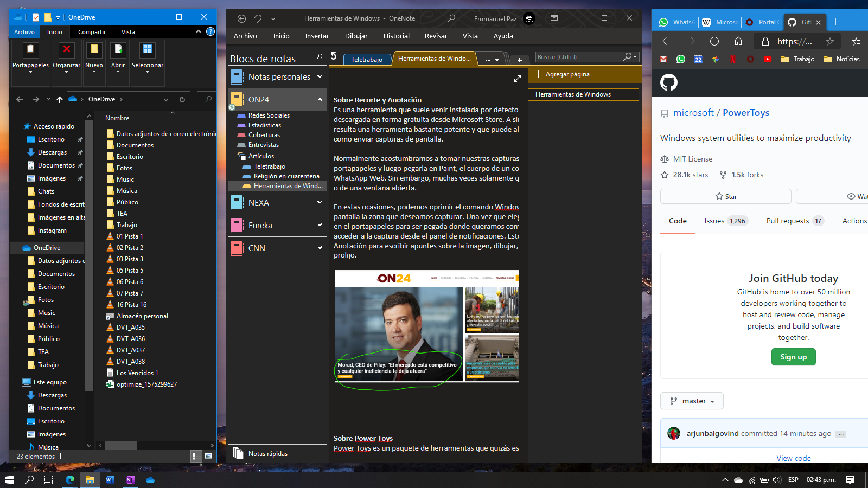Collapse the File Explorer ribbon
This screenshot has height=488, width=868.
(198, 32)
